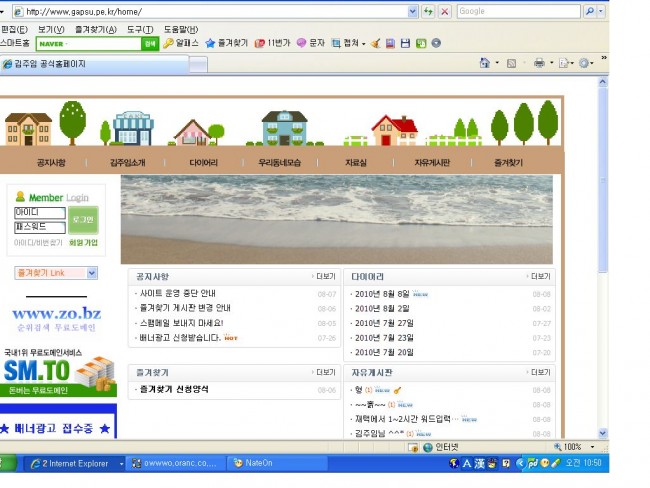
Task: Click the search magnifier icon in the Google box
Action: tap(590, 11)
